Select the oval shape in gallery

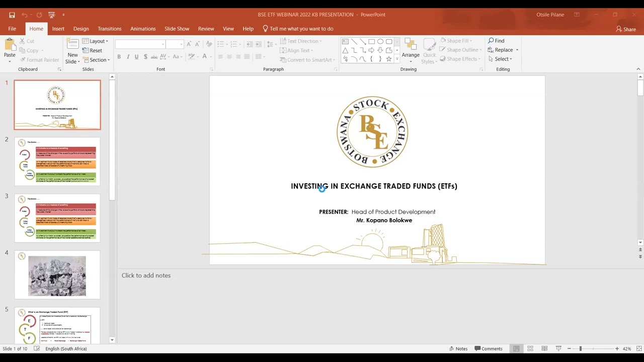coord(380,41)
